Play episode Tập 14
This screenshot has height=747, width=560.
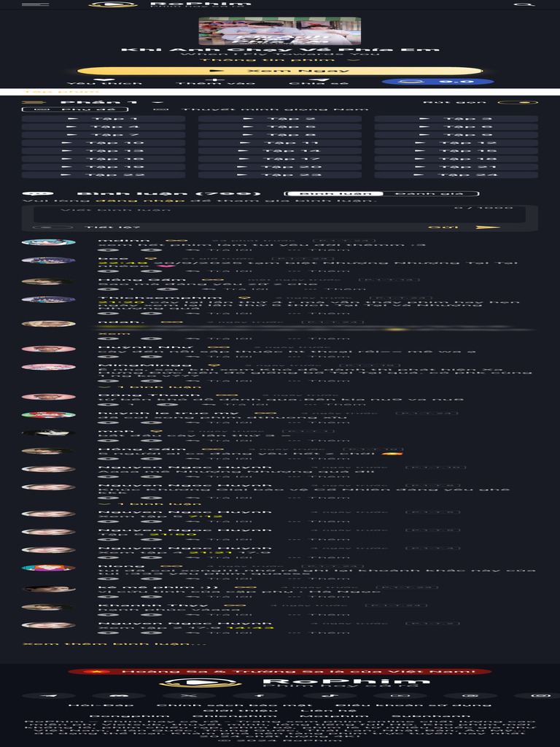280,151
